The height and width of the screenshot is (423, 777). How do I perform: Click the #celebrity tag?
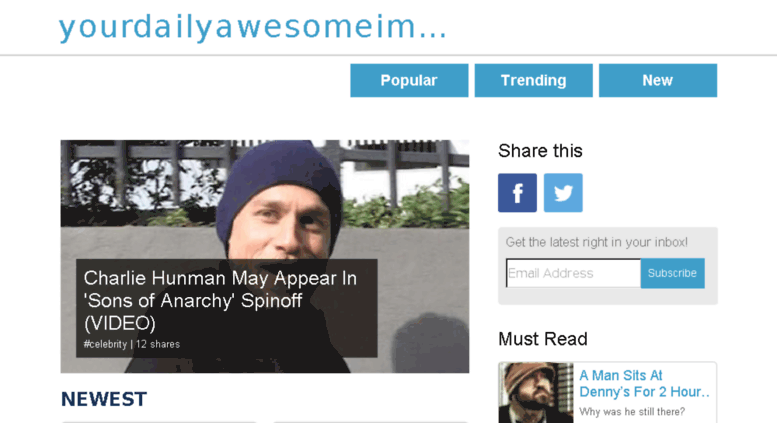click(105, 344)
